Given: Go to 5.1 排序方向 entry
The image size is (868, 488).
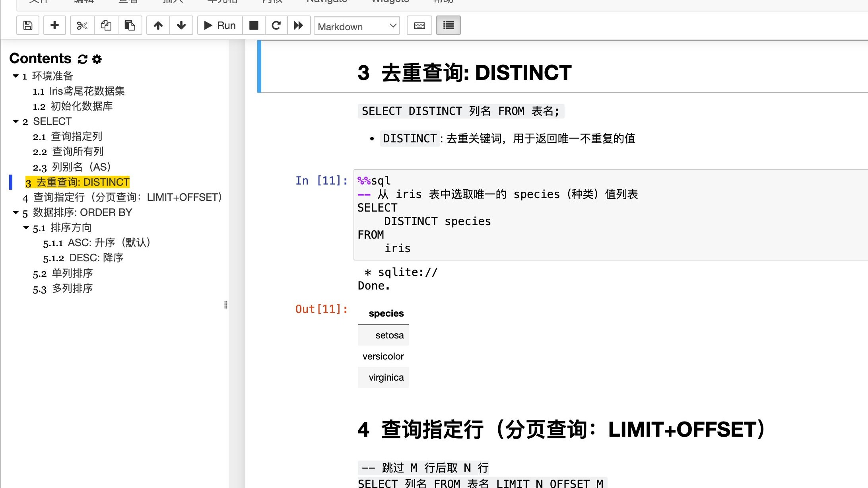Looking at the screenshot, I should [x=62, y=227].
